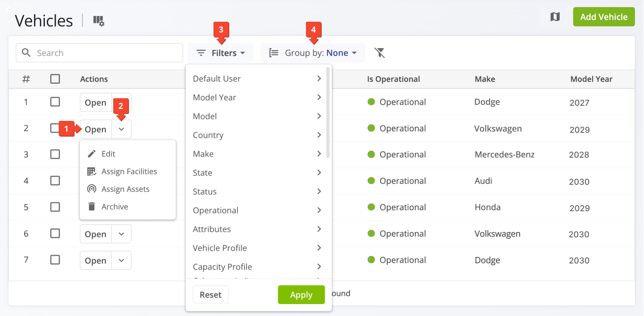Screen dimensions: 644x316
Task: Open the column settings icon beside Vehicles
Action: pyautogui.click(x=99, y=21)
